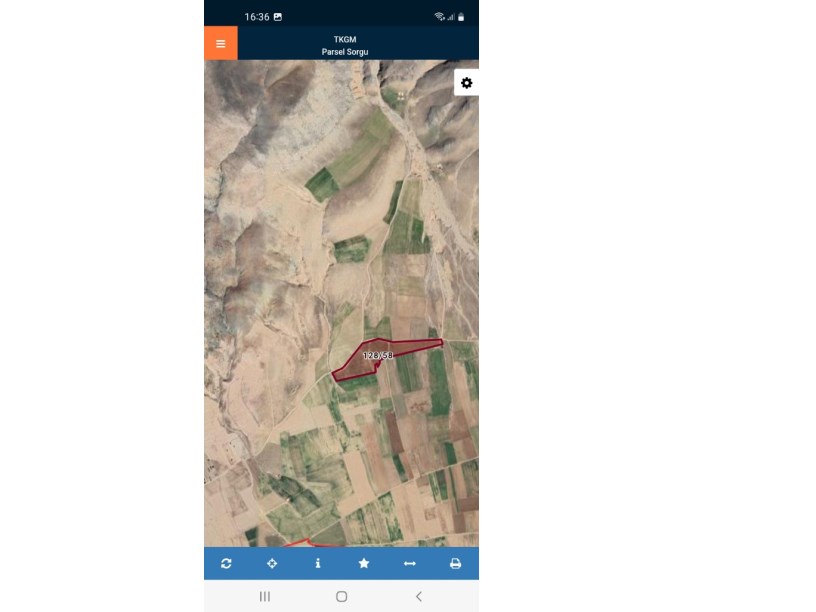Viewport: 816px width, 612px height.
Task: Tap the Android recent apps button
Action: click(264, 596)
